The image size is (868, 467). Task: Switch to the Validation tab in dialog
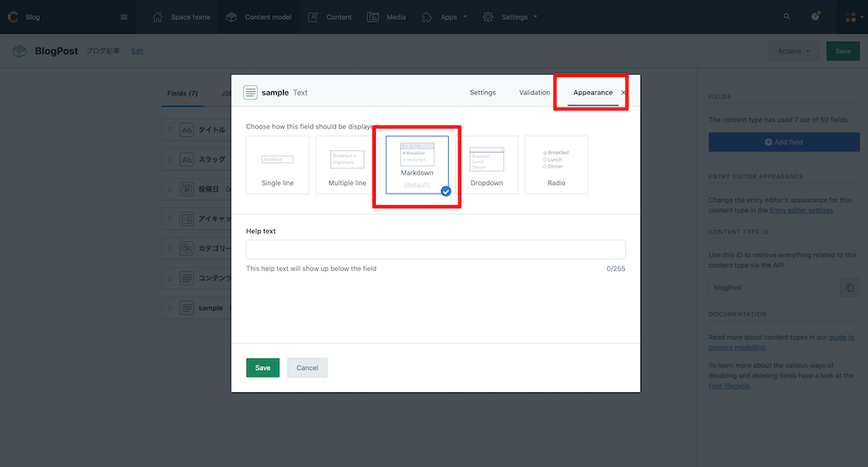(x=534, y=92)
